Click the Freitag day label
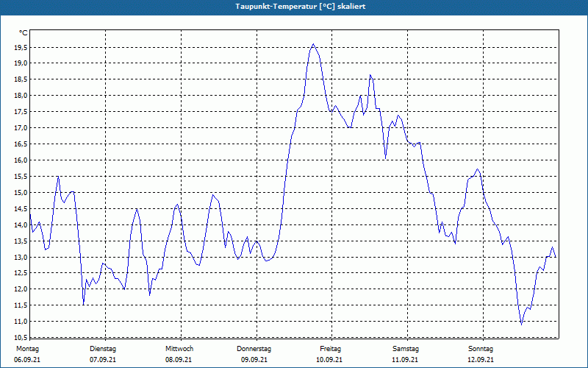Viewport: 588px width, 368px height. 330,349
